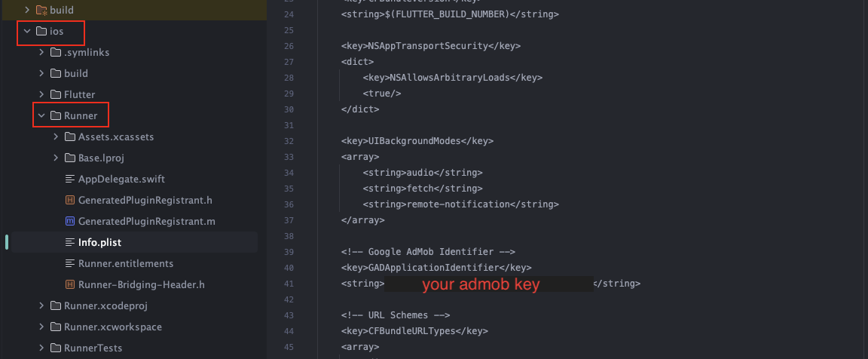Click the Runner-Bridging-Header.h file icon
The image size is (868, 359).
pos(70,284)
